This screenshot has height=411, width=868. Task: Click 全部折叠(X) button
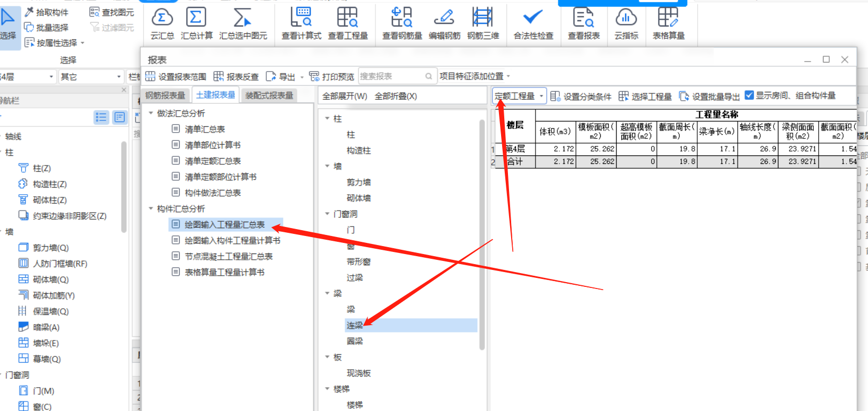396,96
